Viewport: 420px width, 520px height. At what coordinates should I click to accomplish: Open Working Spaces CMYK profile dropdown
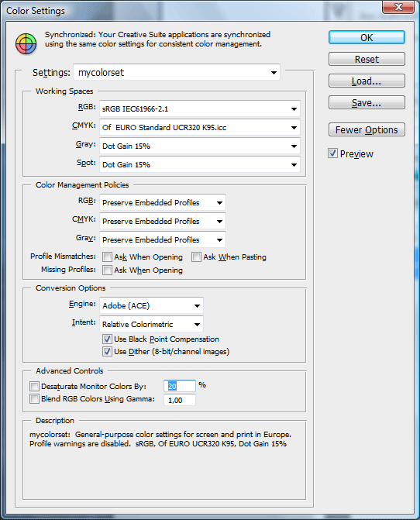(200, 127)
